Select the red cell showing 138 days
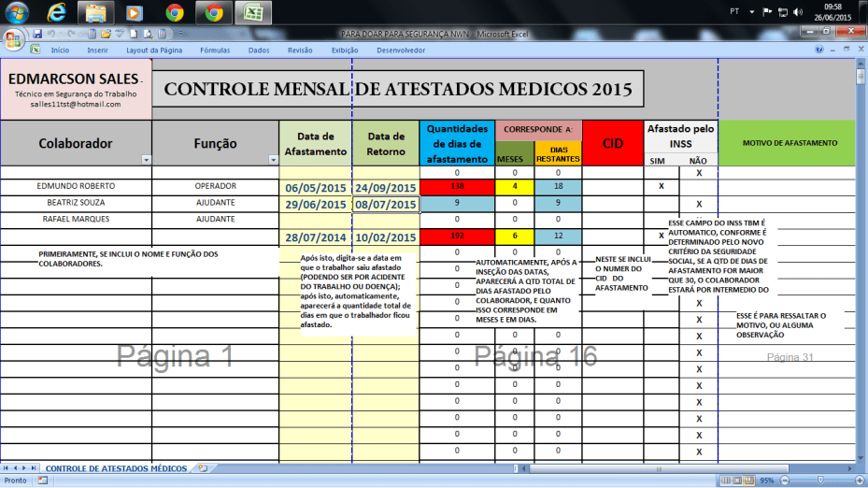 [x=457, y=187]
